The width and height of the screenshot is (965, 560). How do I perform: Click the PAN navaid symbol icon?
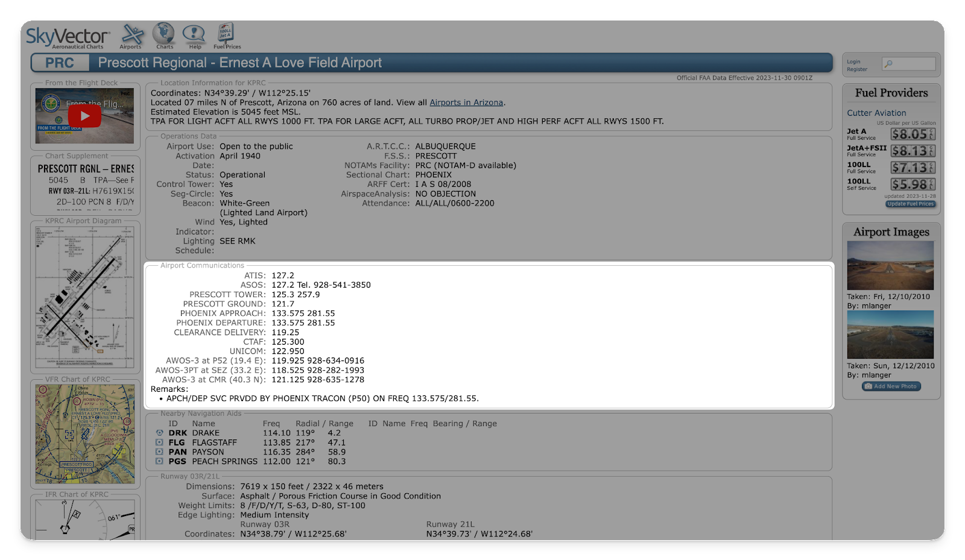[159, 451]
